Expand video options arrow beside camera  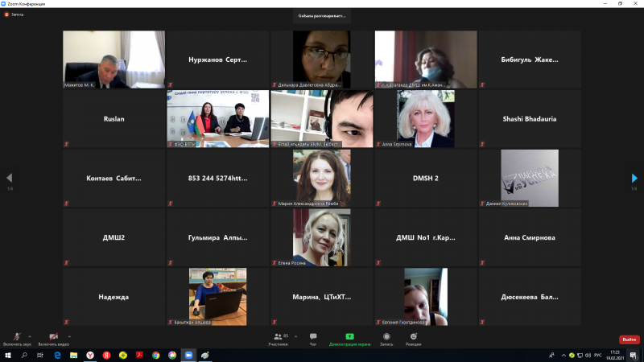[x=69, y=335]
